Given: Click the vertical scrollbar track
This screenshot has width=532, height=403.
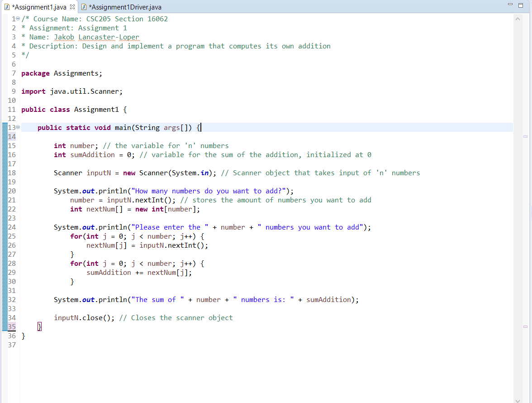Looking at the screenshot, I should [x=517, y=226].
